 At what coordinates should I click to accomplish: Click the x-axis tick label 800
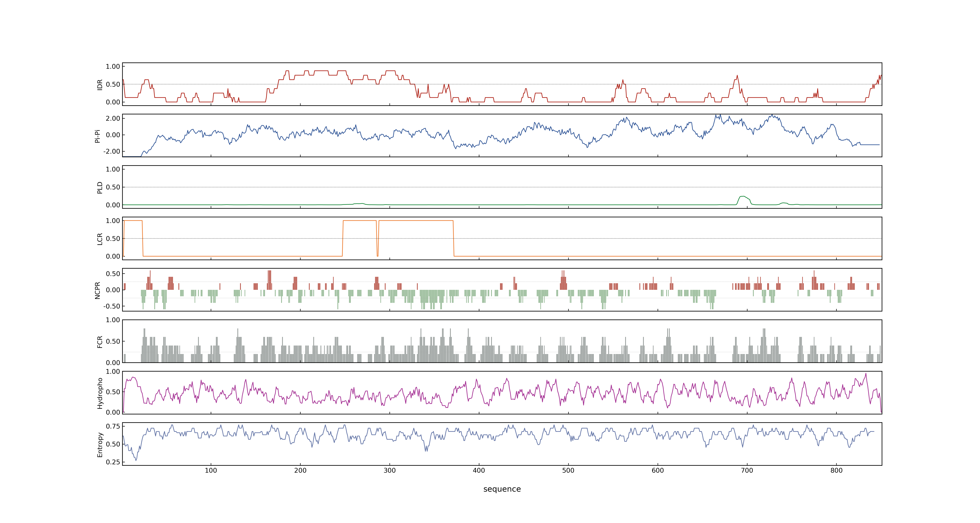(837, 470)
